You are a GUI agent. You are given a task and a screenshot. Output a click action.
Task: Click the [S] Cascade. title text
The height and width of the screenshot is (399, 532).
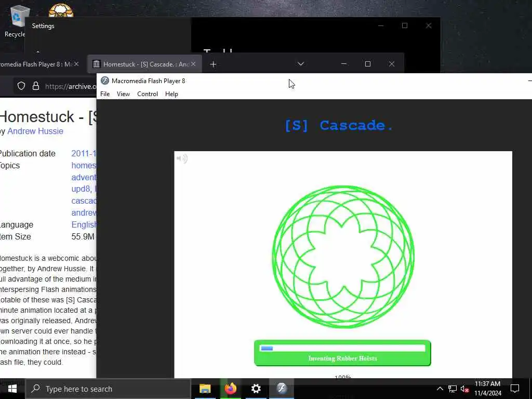point(339,126)
